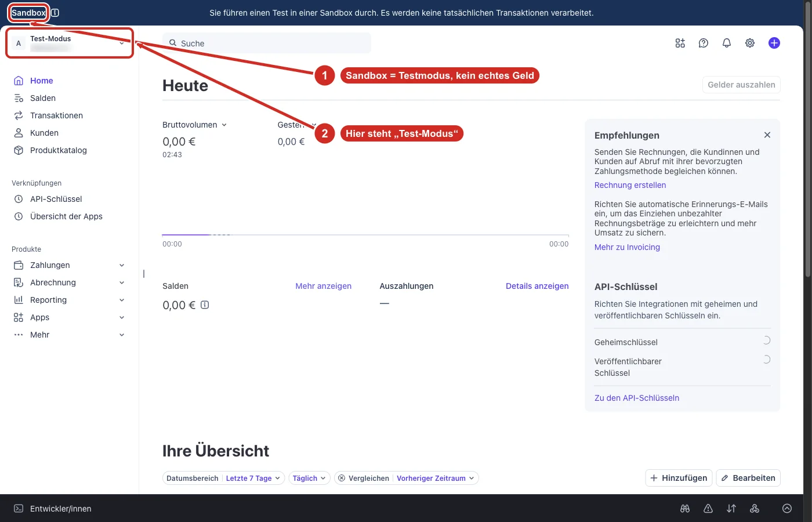Image resolution: width=812 pixels, height=522 pixels.
Task: Click Details anzeigen next to Auszahlungen
Action: coord(537,286)
